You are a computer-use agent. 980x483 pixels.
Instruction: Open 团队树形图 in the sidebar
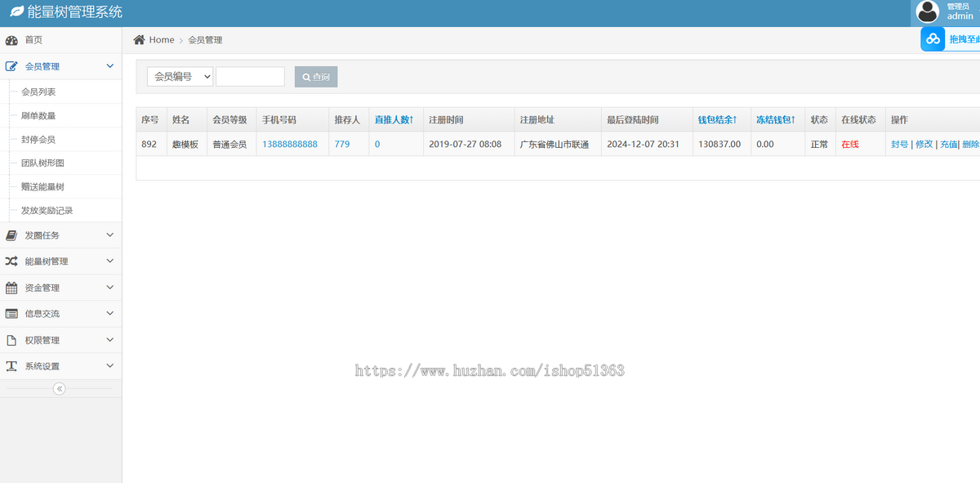[42, 163]
